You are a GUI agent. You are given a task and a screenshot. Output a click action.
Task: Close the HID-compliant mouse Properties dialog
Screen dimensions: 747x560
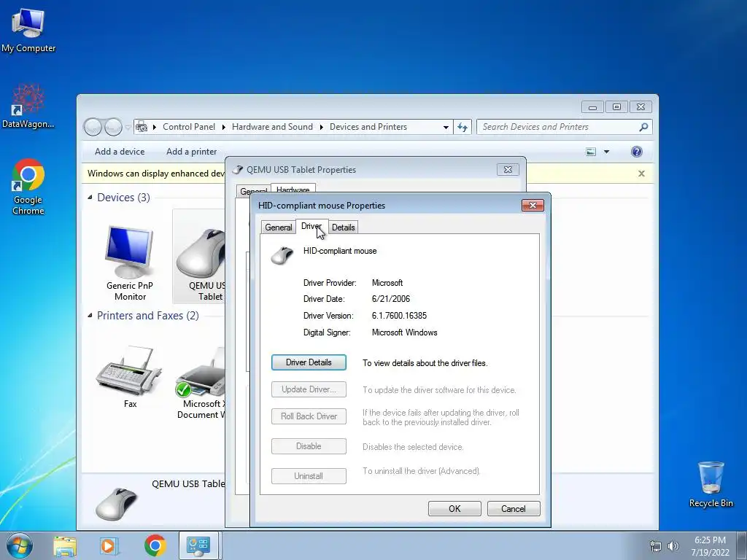click(x=533, y=205)
